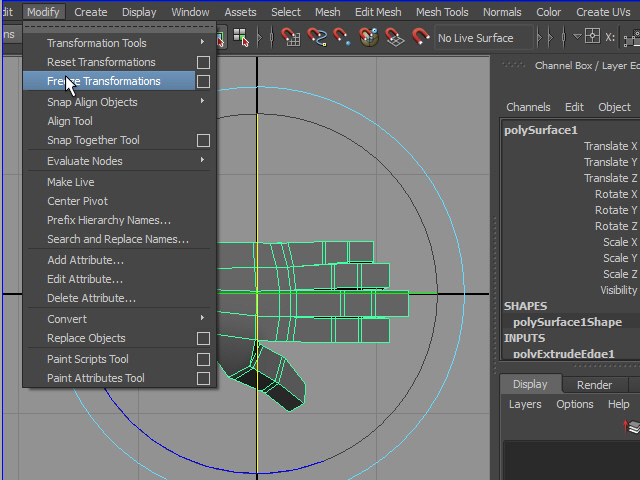The image size is (640, 480).
Task: Open the Display menu
Action: [x=139, y=12]
